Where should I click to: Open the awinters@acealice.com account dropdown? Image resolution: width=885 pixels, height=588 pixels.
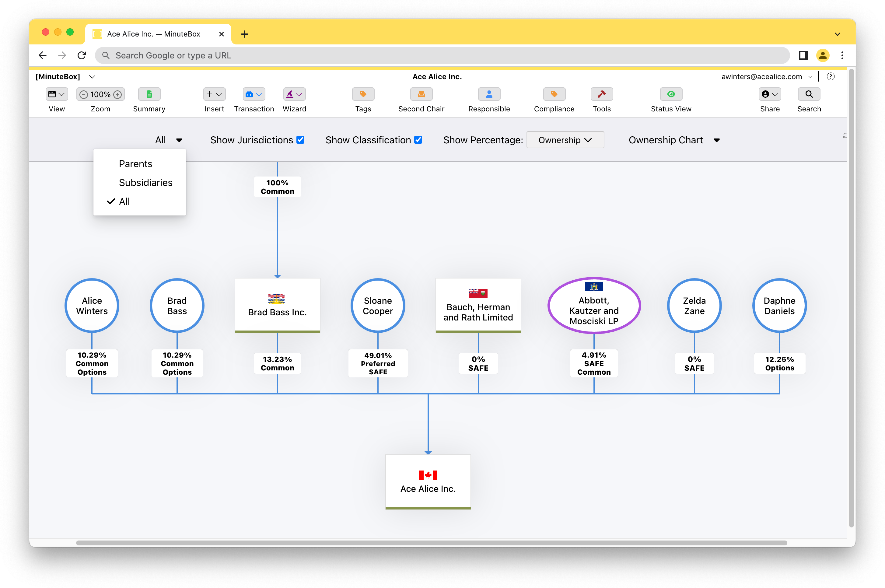click(810, 76)
